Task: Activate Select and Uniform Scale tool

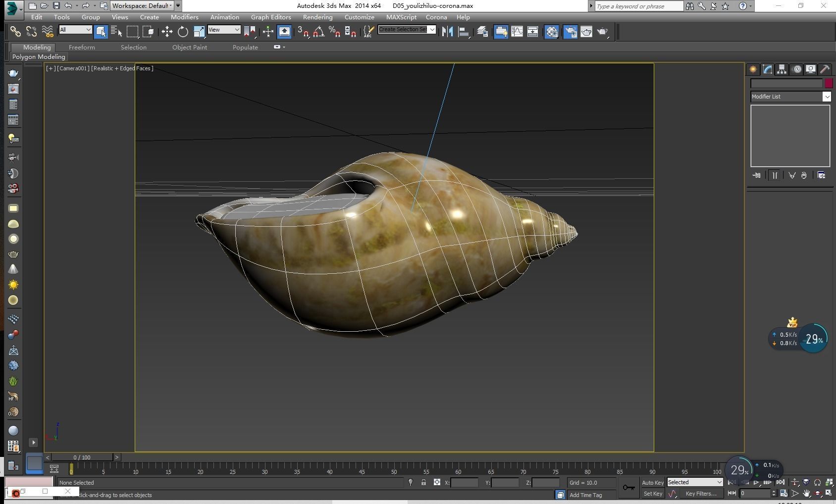Action: (x=199, y=32)
